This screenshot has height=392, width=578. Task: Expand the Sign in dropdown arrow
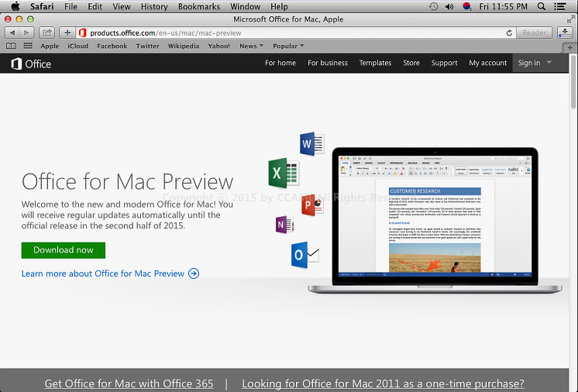[549, 63]
